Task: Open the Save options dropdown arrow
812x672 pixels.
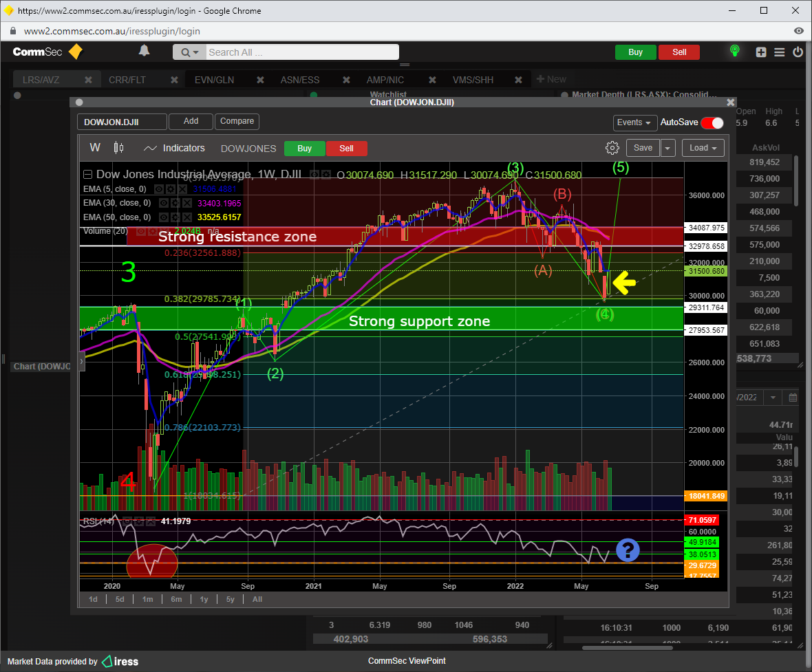Action: [x=667, y=148]
